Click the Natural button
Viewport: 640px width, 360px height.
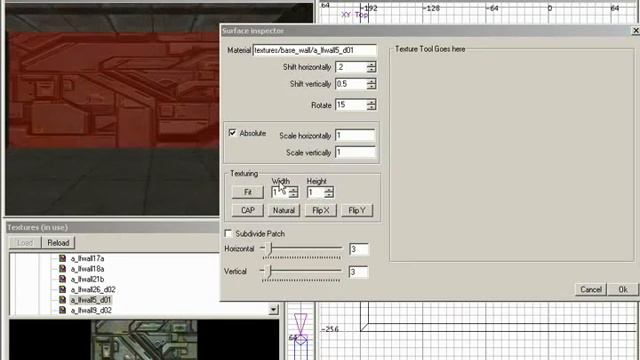point(284,211)
